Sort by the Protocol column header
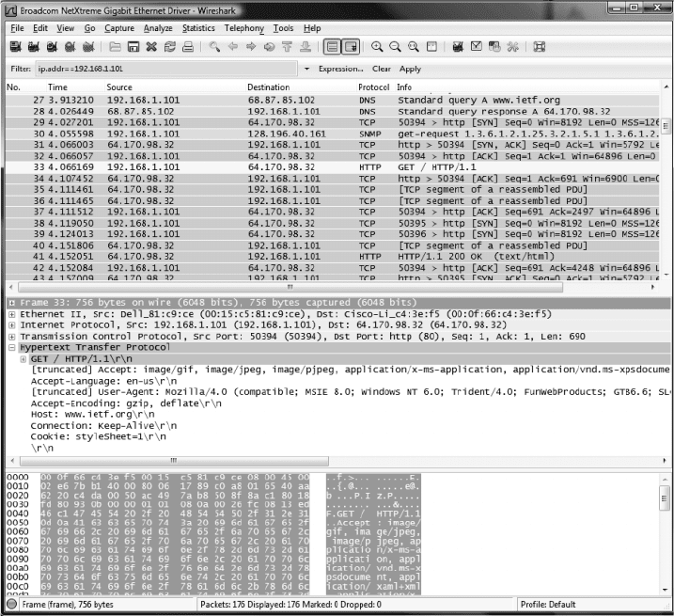This screenshot has width=674, height=616. point(373,87)
